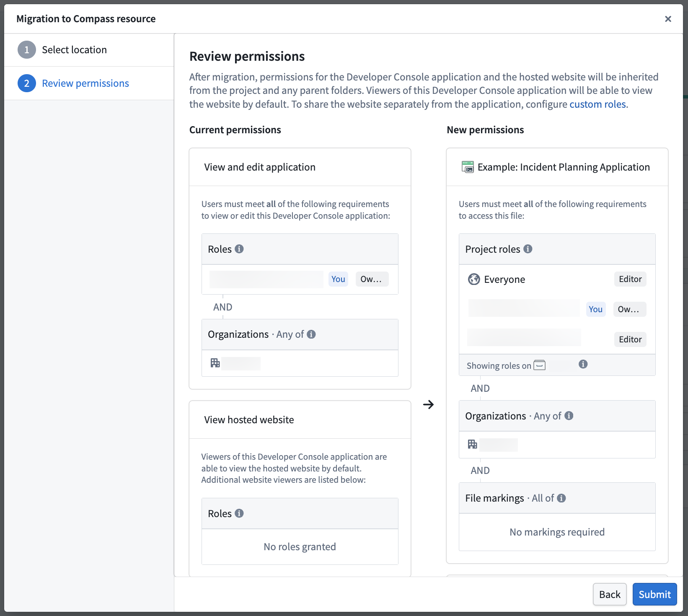Viewport: 688px width, 616px height.
Task: Open the Editor role selector next to Everyone
Action: [x=630, y=279]
